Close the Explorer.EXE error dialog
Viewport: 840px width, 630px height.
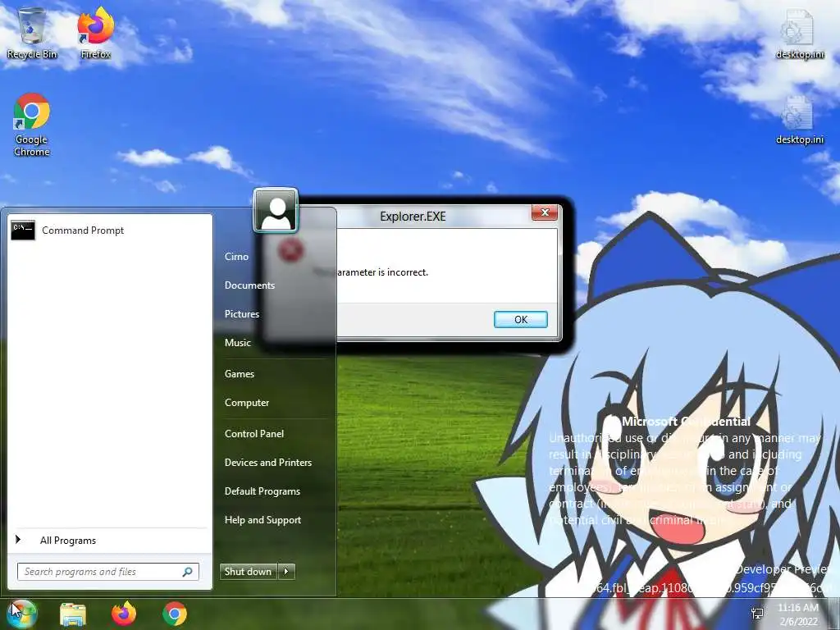(x=545, y=212)
